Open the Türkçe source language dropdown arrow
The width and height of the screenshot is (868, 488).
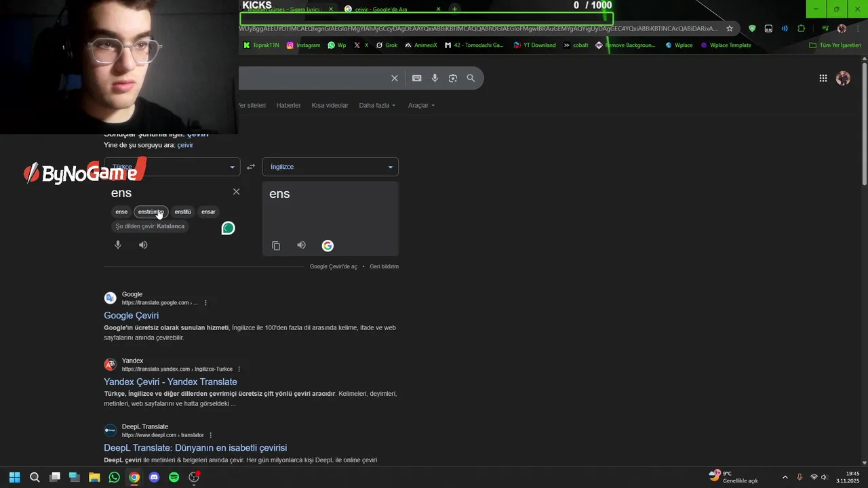click(232, 167)
